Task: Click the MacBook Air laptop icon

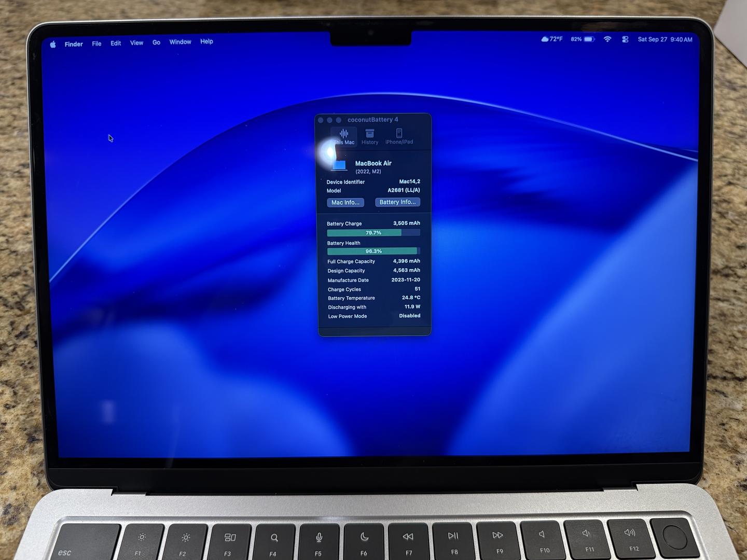Action: pyautogui.click(x=339, y=165)
